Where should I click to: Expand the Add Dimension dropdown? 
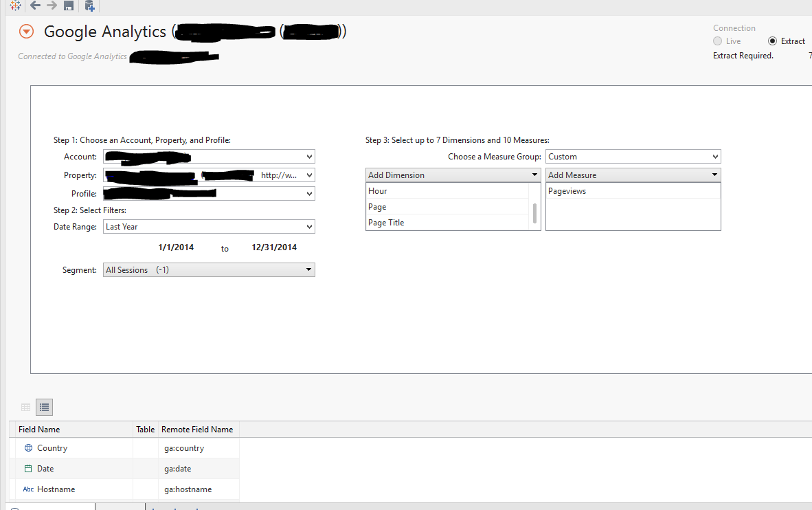coord(453,175)
